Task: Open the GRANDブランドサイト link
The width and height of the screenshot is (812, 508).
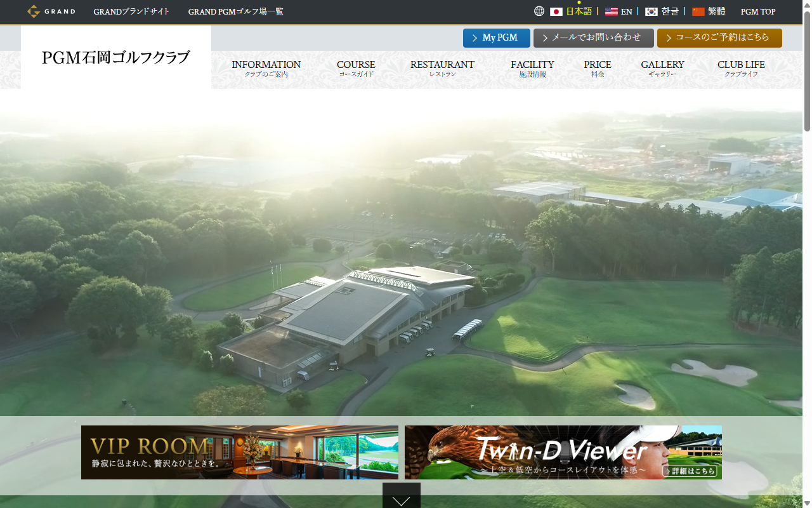Action: [x=131, y=11]
